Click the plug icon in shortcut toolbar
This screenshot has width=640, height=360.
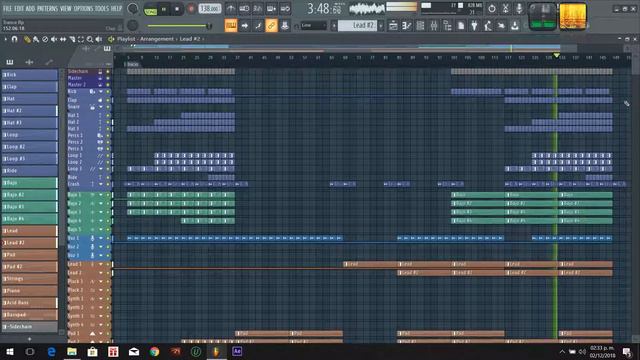pos(474,26)
